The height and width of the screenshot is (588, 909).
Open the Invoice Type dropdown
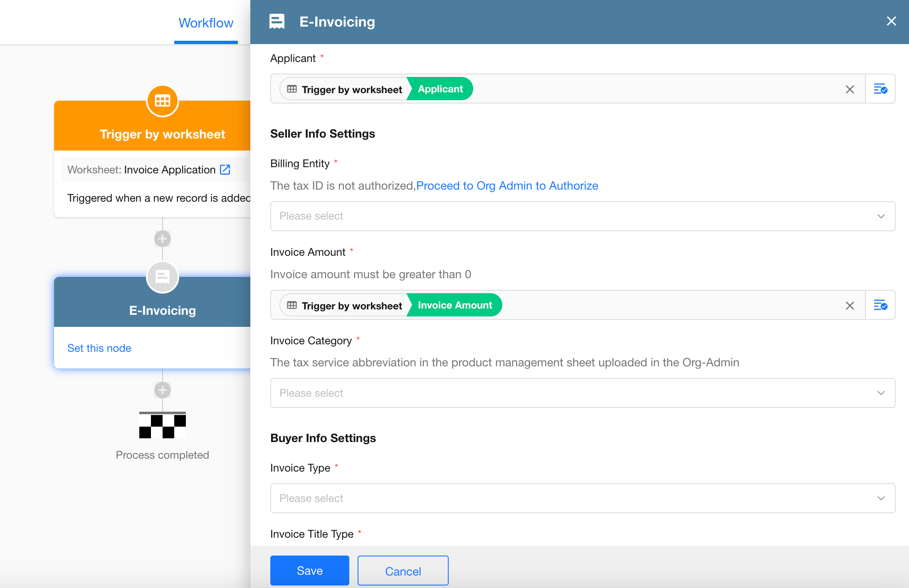click(582, 498)
